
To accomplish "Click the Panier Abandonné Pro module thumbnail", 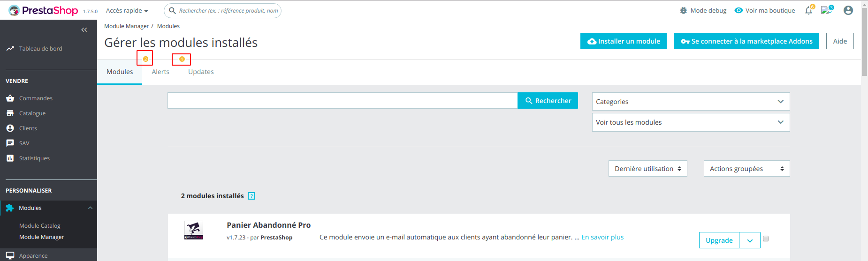I will tap(194, 230).
